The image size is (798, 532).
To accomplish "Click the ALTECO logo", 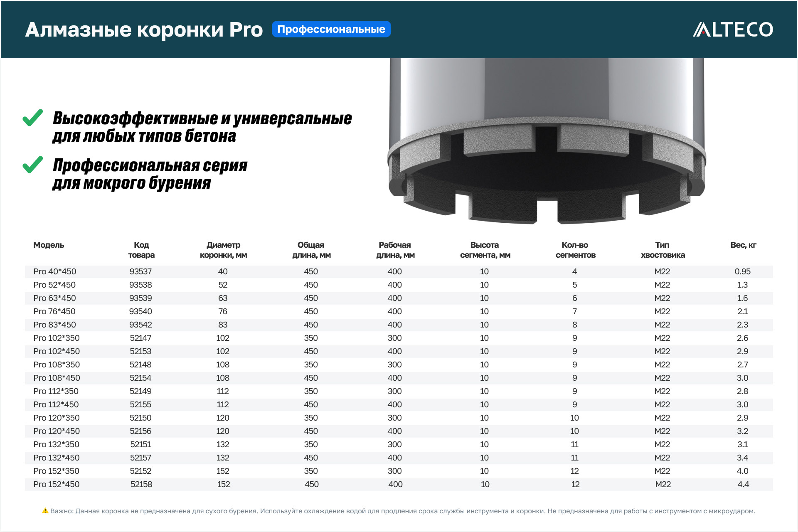I will pyautogui.click(x=733, y=30).
